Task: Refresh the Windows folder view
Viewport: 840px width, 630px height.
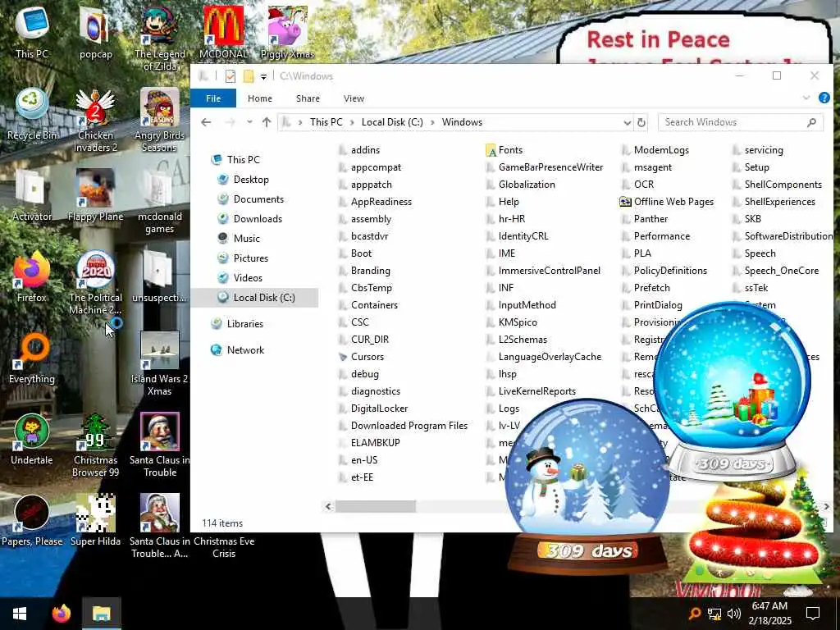Action: [641, 123]
